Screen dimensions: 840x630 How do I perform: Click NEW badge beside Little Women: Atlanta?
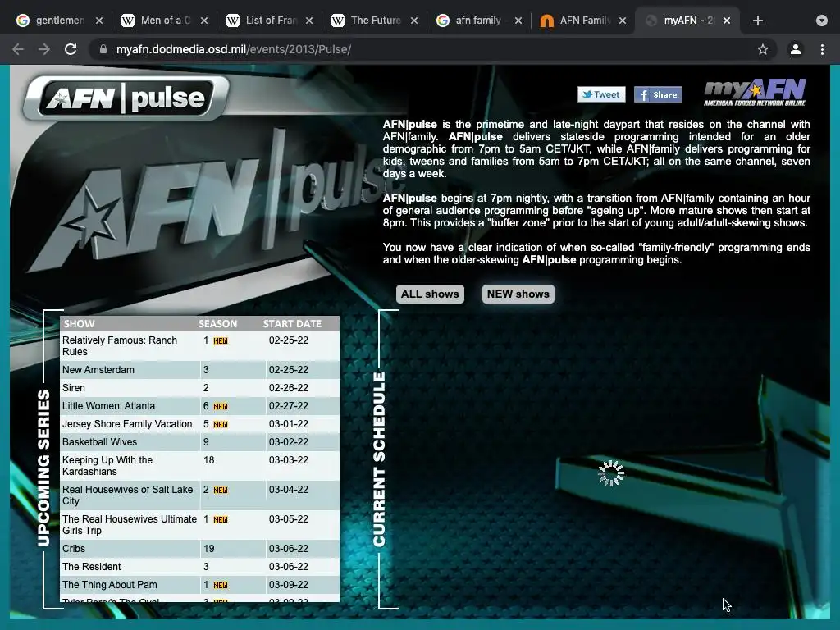pyautogui.click(x=220, y=407)
